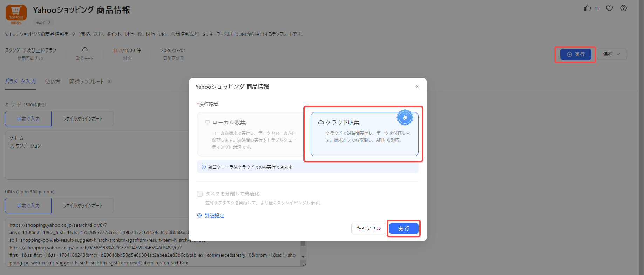Image resolution: width=644 pixels, height=275 pixels.
Task: Select 手動で入力 under the URLs section
Action: click(28, 206)
